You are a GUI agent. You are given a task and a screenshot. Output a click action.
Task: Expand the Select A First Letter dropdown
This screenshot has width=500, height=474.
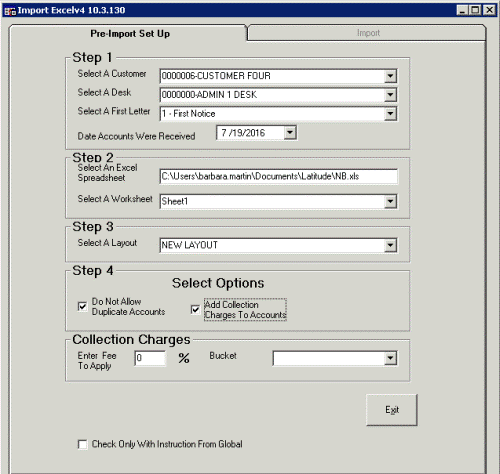390,114
